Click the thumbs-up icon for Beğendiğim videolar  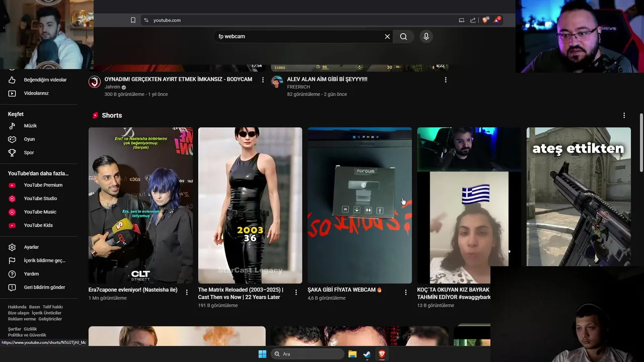[12, 80]
